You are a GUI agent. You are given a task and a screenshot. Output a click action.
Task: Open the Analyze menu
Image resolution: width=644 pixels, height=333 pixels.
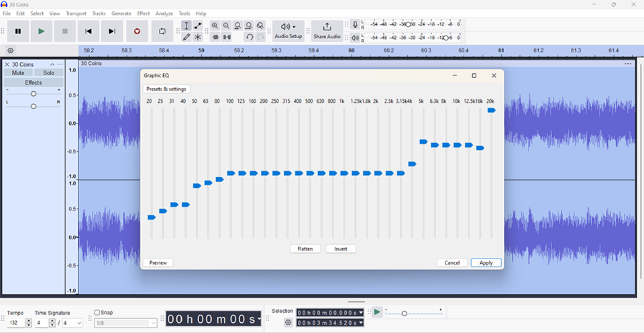pyautogui.click(x=164, y=13)
